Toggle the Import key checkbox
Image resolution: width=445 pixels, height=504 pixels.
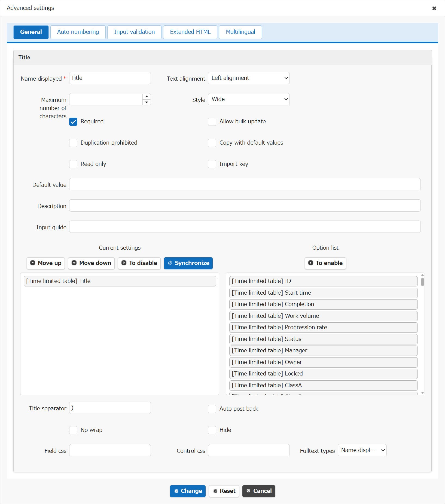pyautogui.click(x=212, y=164)
